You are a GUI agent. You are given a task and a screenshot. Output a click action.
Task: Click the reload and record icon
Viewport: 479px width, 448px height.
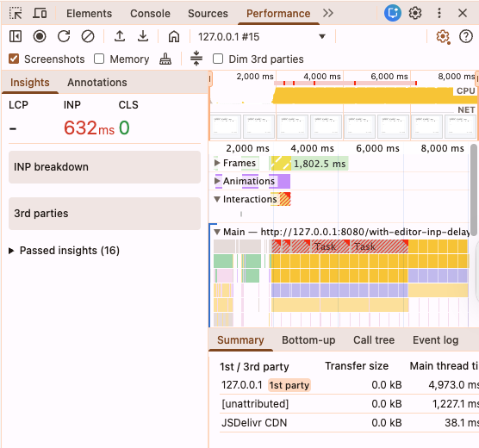(64, 36)
